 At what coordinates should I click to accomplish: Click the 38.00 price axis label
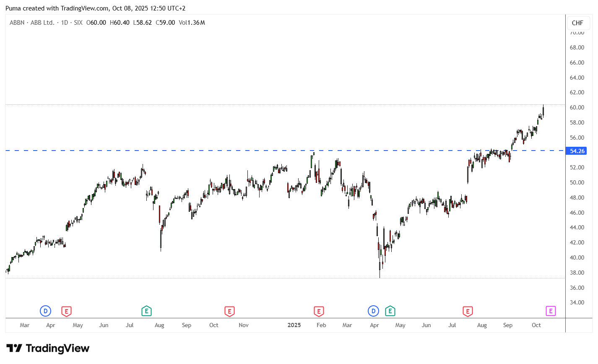pos(577,273)
